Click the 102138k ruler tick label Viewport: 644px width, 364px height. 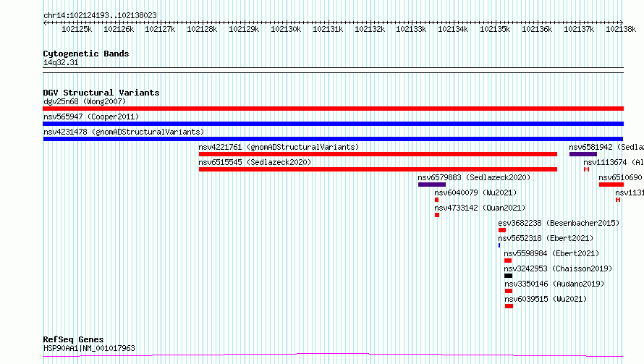click(x=621, y=29)
